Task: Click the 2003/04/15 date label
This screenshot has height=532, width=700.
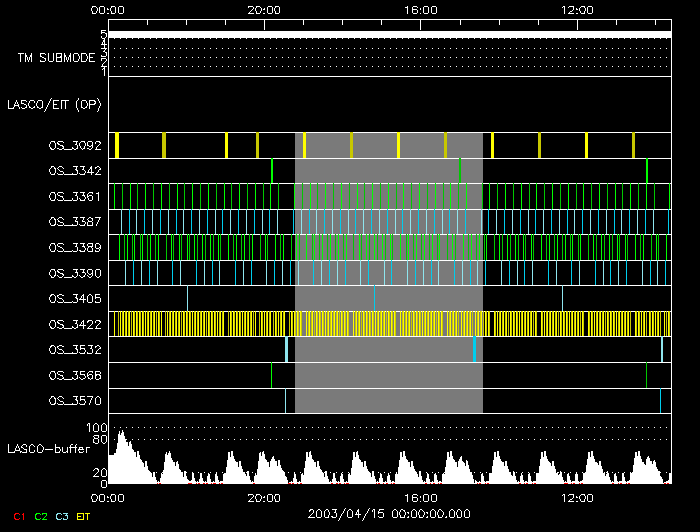Action: 389,513
